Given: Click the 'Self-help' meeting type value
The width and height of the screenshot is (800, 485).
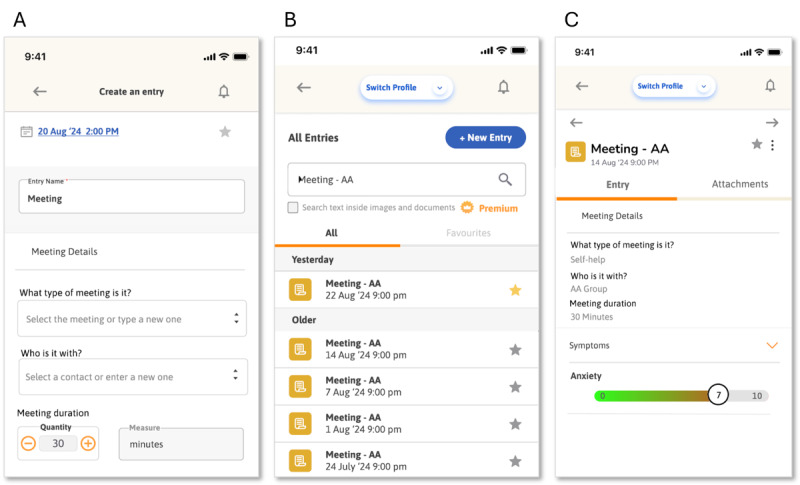Looking at the screenshot, I should click(588, 260).
